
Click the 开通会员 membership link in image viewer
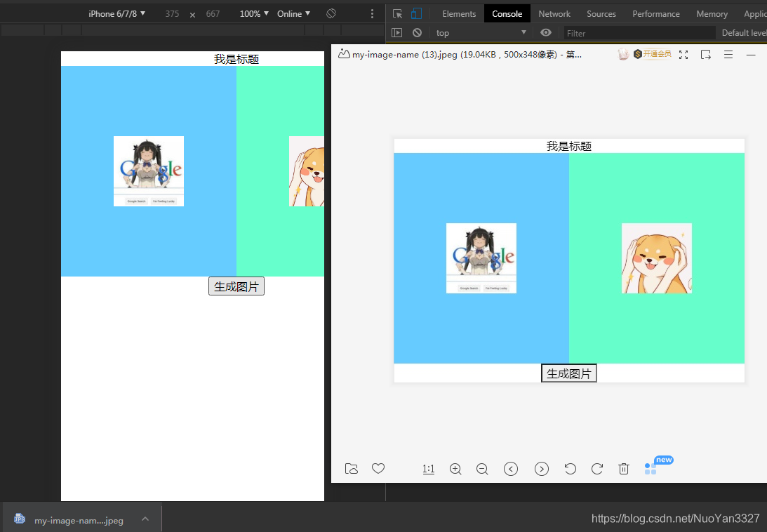(653, 54)
